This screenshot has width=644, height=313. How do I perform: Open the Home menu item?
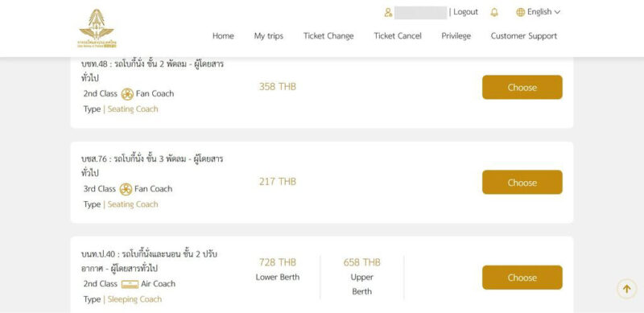coord(223,35)
